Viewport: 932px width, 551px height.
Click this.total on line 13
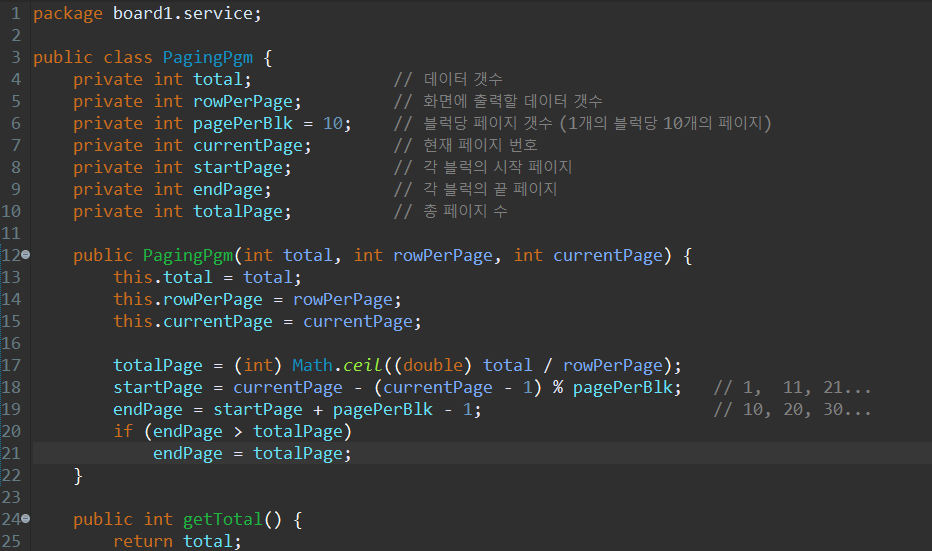pyautogui.click(x=163, y=277)
